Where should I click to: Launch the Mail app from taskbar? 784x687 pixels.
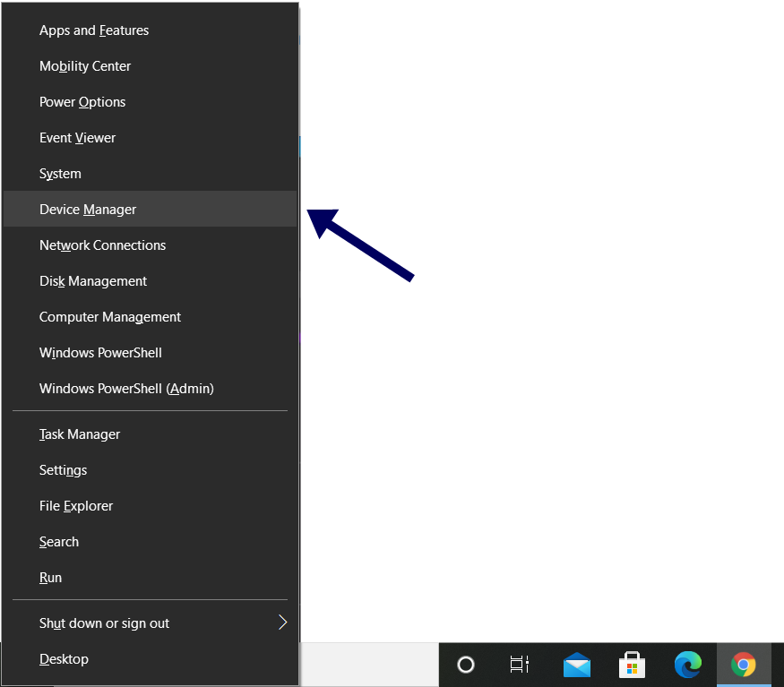[577, 666]
